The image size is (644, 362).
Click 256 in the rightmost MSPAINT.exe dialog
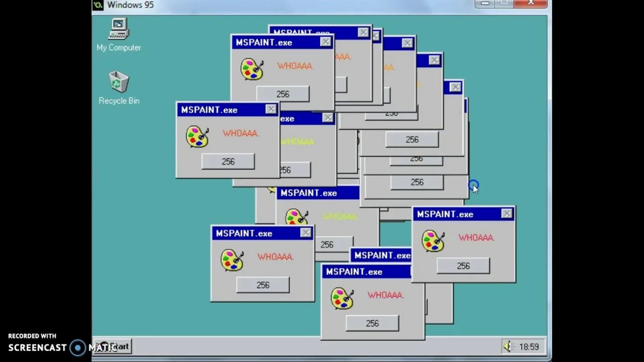point(463,266)
